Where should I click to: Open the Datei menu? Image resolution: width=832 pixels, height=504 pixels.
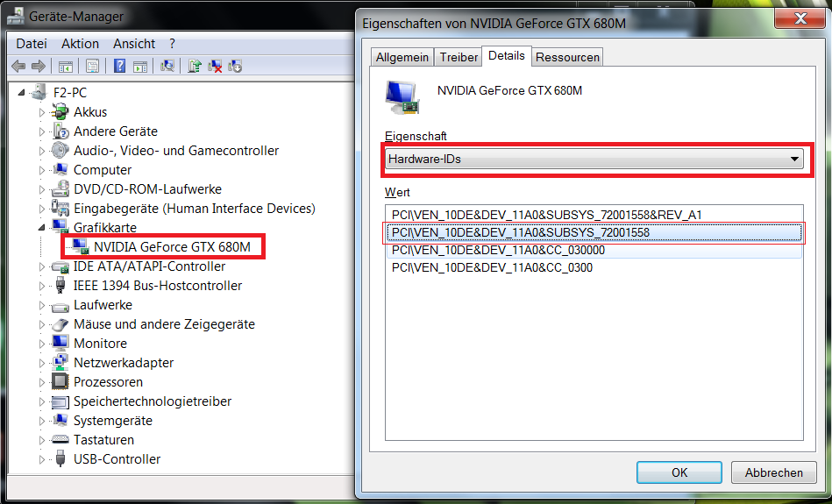point(32,44)
